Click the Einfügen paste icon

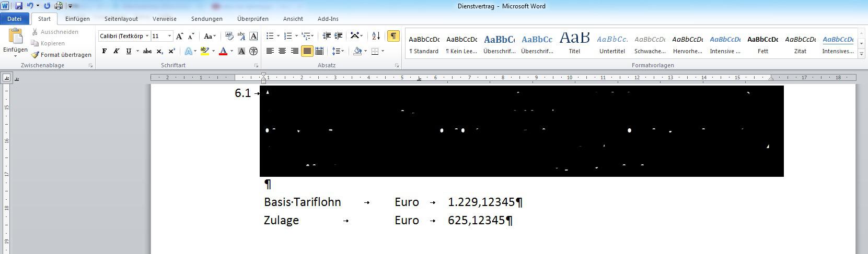tap(15, 38)
